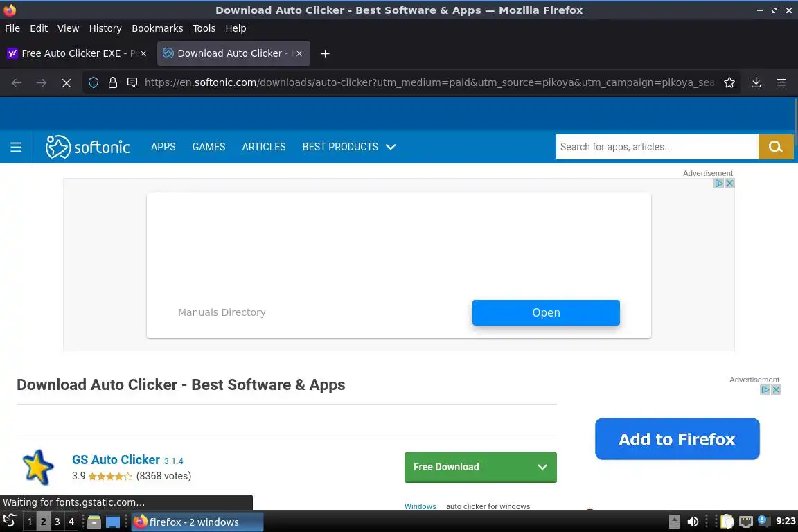798x532 pixels.
Task: Focus the Softonic search field
Action: pyautogui.click(x=657, y=147)
